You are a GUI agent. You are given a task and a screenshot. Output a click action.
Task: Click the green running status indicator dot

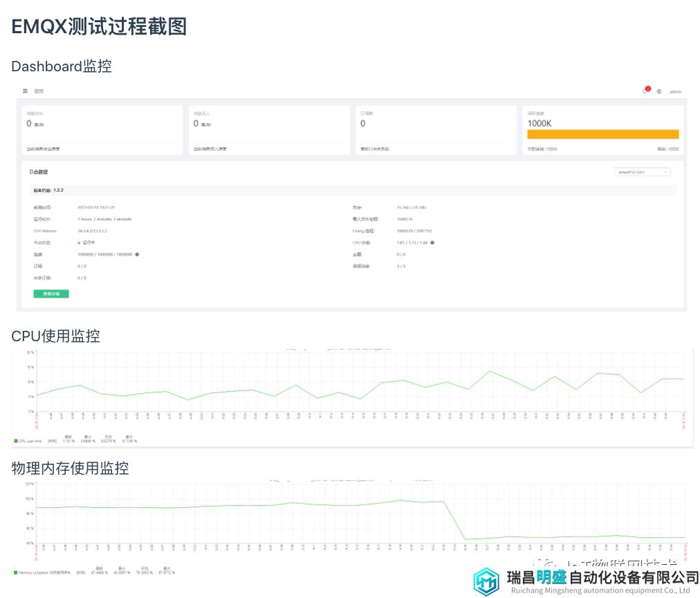79,243
